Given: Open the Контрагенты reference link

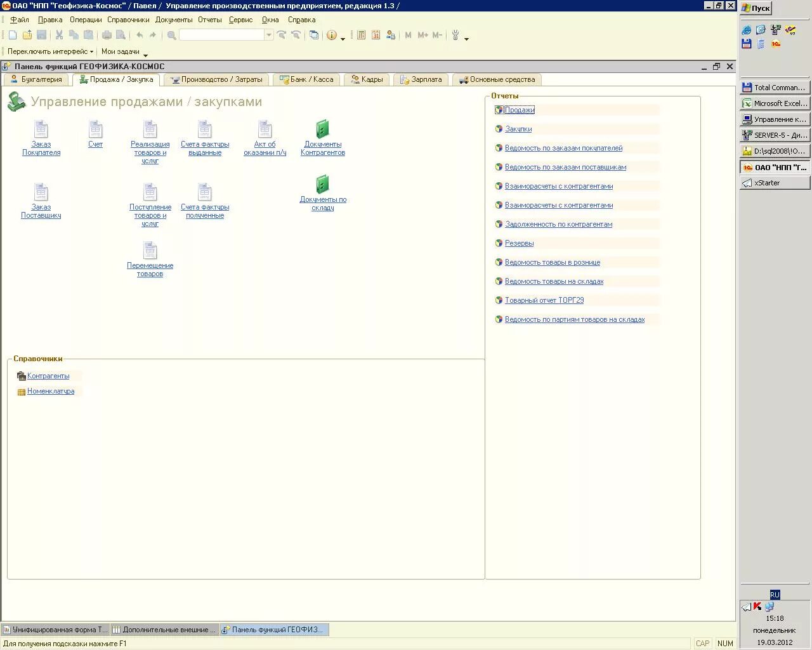Looking at the screenshot, I should pyautogui.click(x=48, y=376).
